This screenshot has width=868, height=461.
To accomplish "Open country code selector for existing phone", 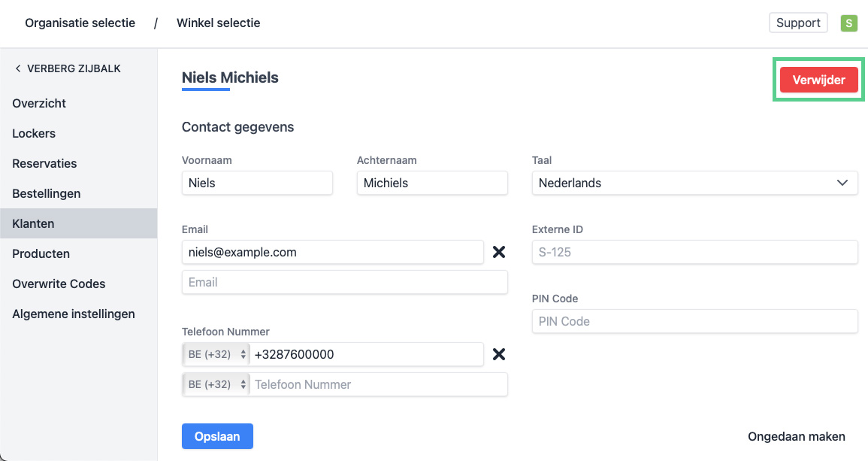I will point(217,354).
